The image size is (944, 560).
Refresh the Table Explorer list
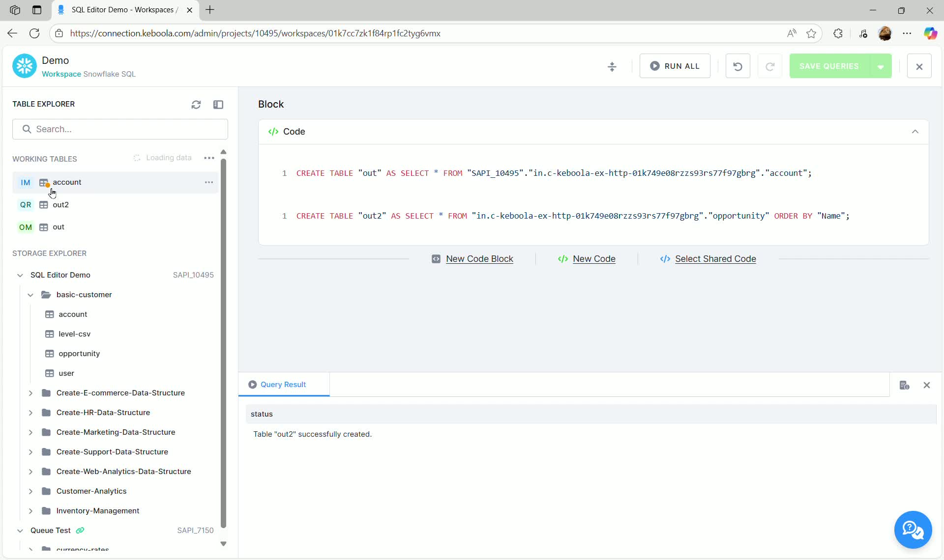196,105
